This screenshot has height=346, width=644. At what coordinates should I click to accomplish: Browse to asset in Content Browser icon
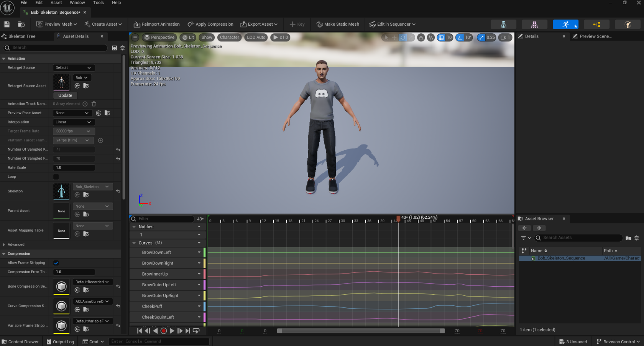click(21, 24)
